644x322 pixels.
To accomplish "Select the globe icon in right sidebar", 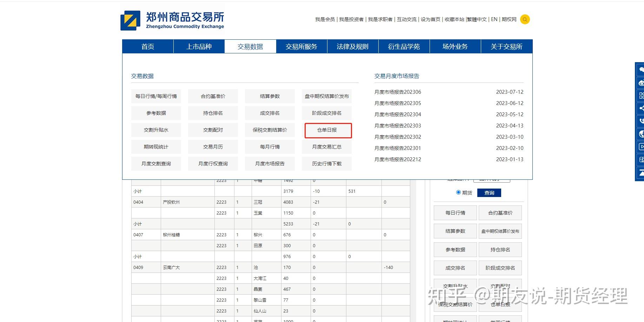I will 640,134.
